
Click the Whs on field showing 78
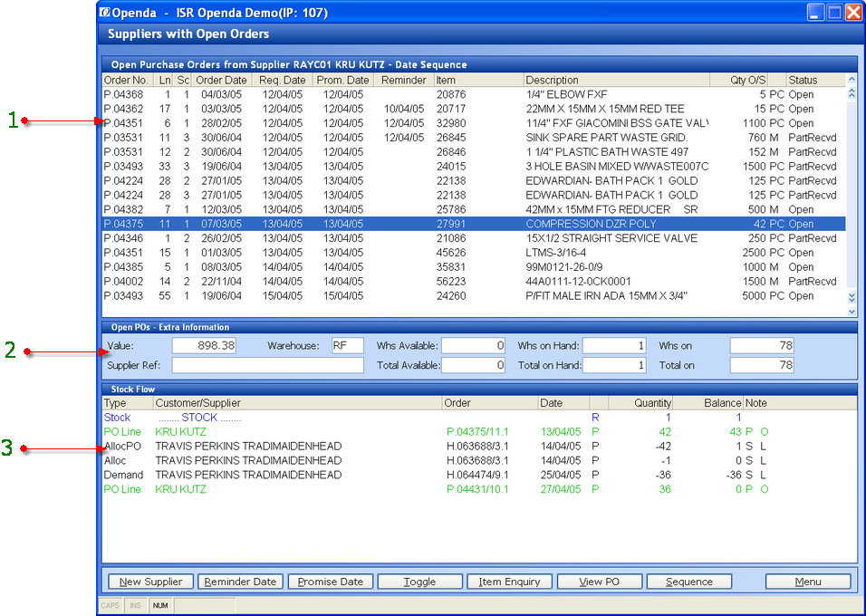(x=762, y=346)
